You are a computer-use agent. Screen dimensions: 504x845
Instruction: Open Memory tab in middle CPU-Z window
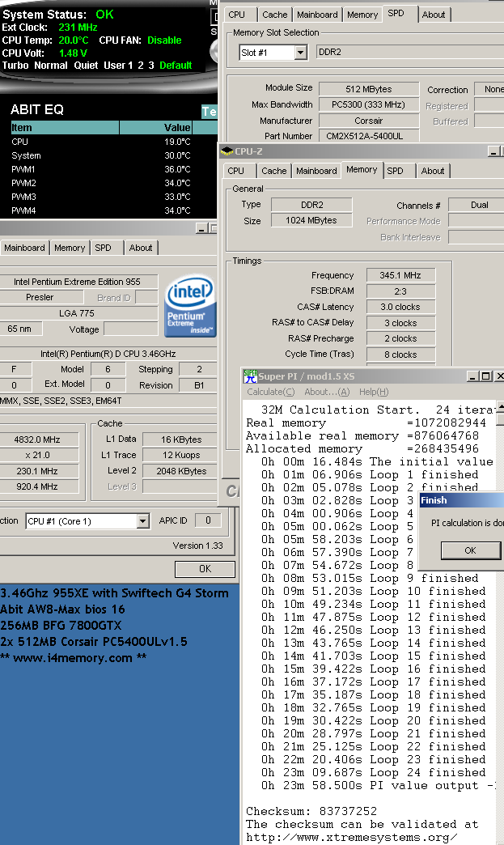tap(362, 170)
